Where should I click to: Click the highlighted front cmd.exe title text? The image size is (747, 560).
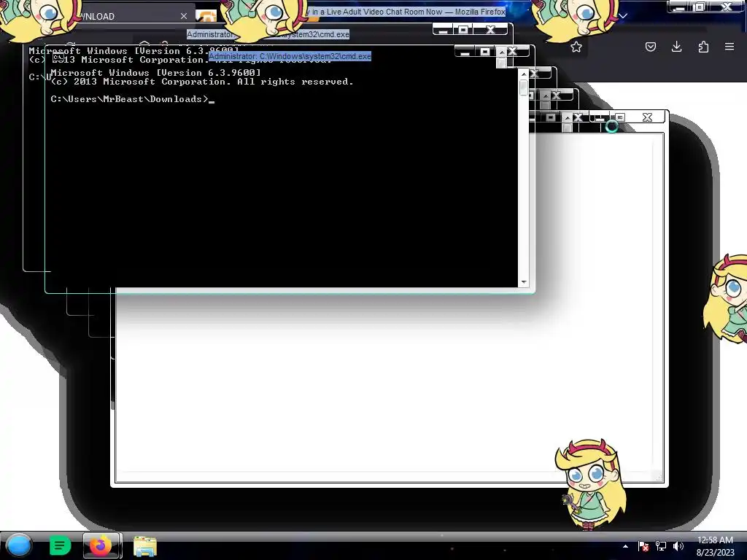pyautogui.click(x=290, y=56)
